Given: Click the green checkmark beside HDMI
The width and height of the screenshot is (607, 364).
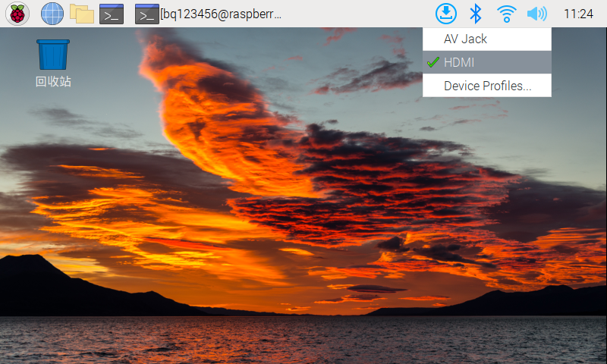Looking at the screenshot, I should (433, 62).
